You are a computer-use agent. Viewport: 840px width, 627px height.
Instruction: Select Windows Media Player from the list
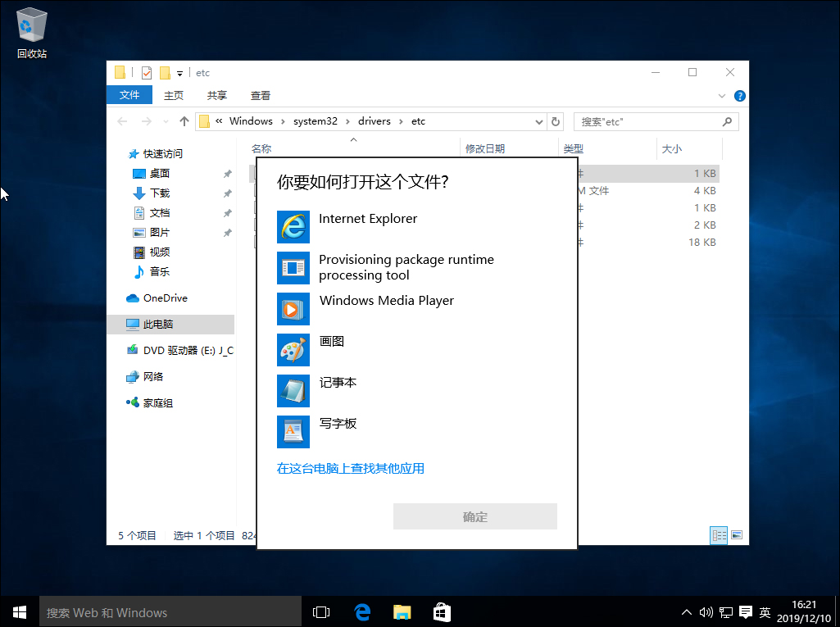click(x=293, y=309)
